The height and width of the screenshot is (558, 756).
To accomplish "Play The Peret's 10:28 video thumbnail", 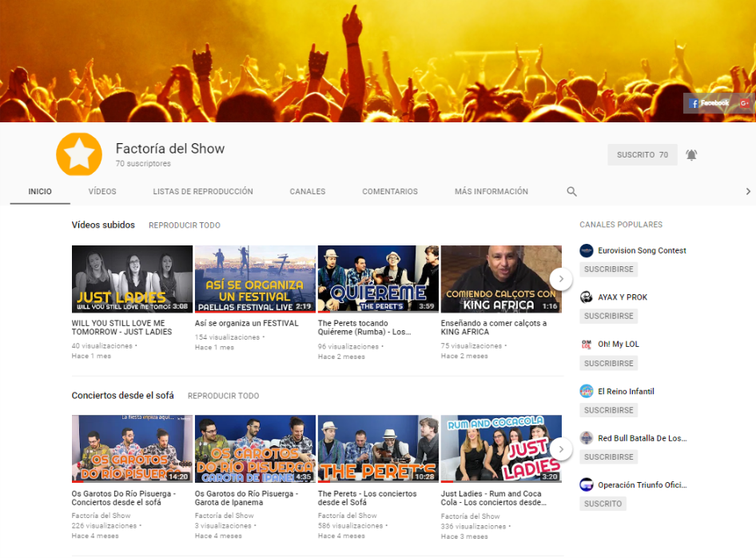I will 379,449.
